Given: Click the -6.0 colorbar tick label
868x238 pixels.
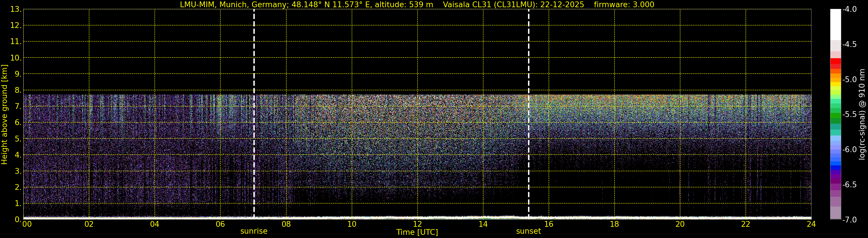Looking at the screenshot, I should pyautogui.click(x=849, y=150).
